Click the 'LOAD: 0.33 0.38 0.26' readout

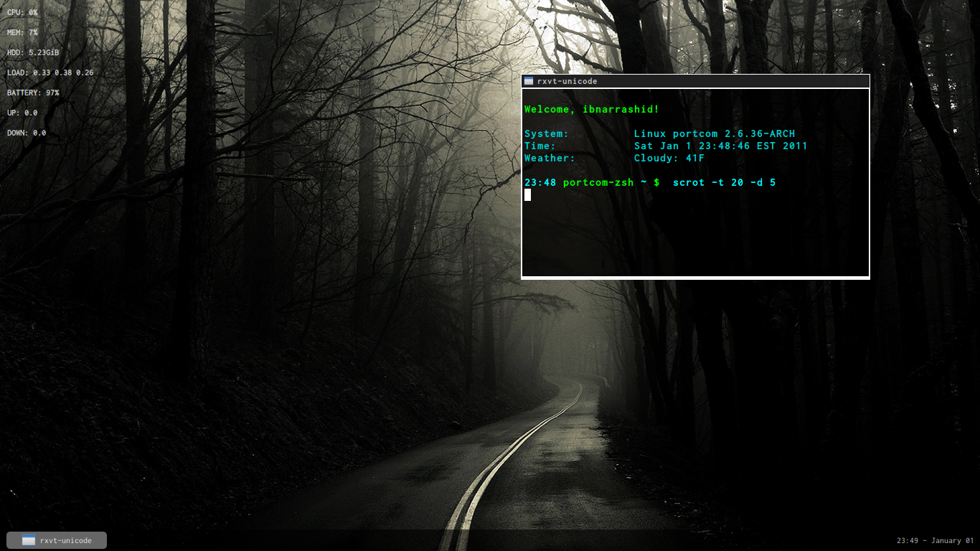coord(50,72)
